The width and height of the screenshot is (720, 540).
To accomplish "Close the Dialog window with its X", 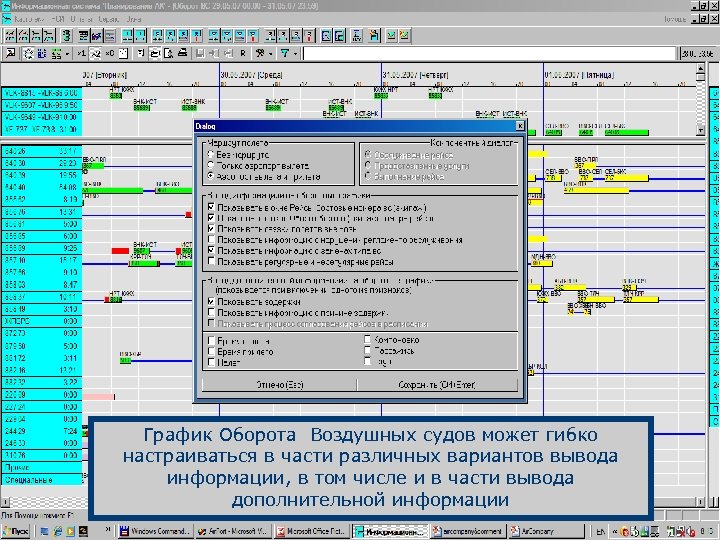I will [520, 126].
